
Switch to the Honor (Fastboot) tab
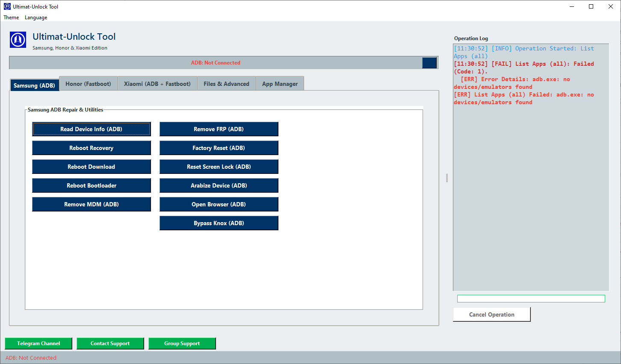(88, 83)
